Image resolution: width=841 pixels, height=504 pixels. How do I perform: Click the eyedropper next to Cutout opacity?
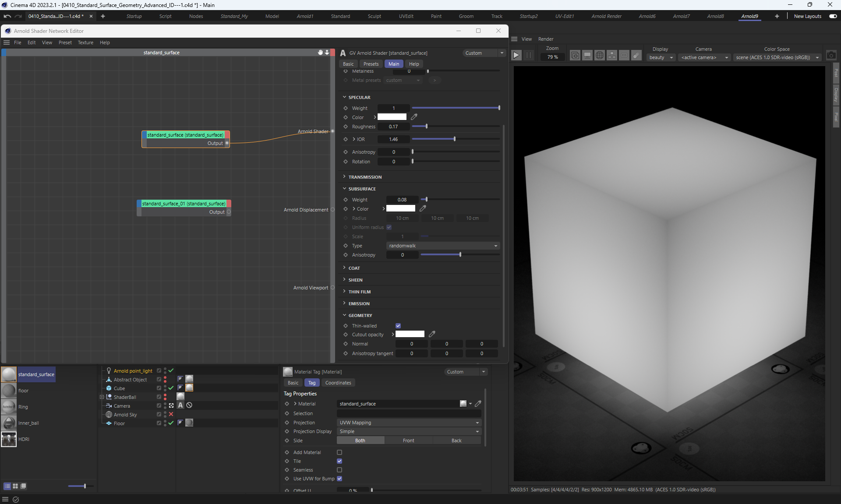432,334
